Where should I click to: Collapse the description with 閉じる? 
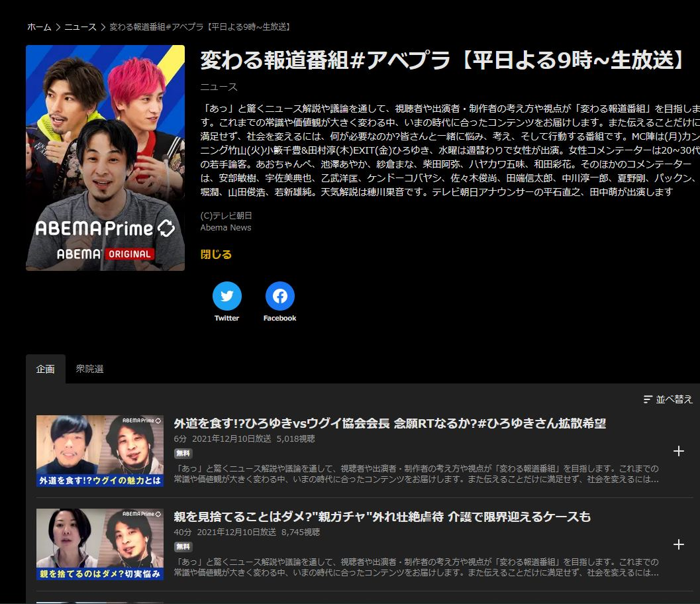(x=216, y=254)
